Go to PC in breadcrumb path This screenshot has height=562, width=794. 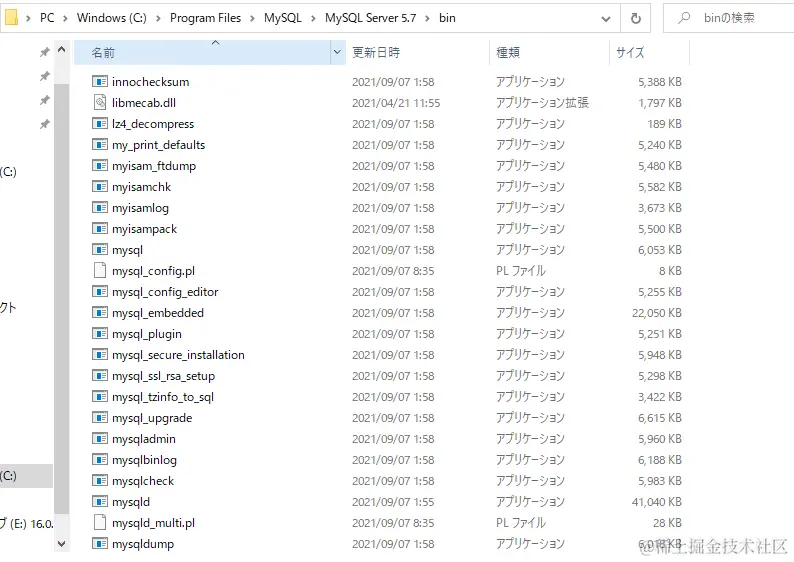[47, 18]
